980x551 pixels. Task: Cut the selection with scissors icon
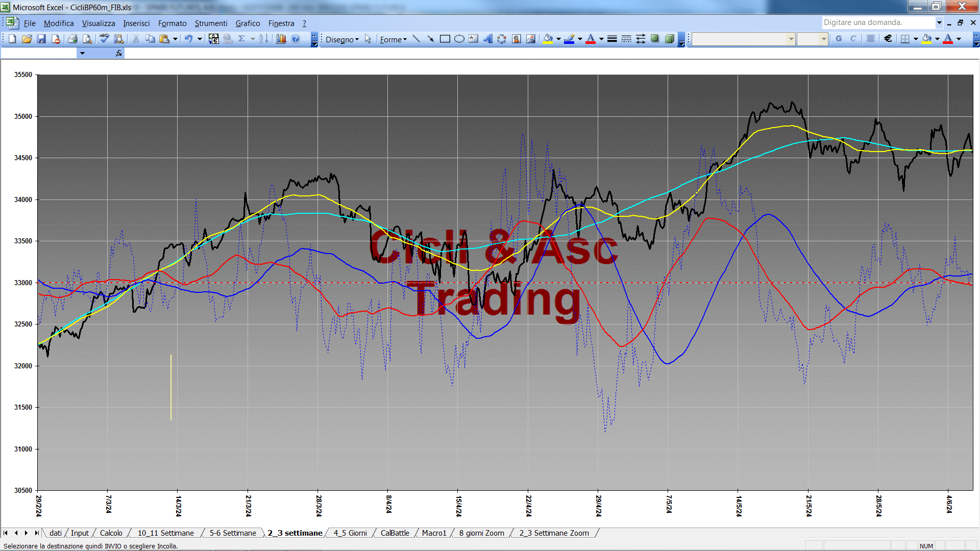[136, 39]
